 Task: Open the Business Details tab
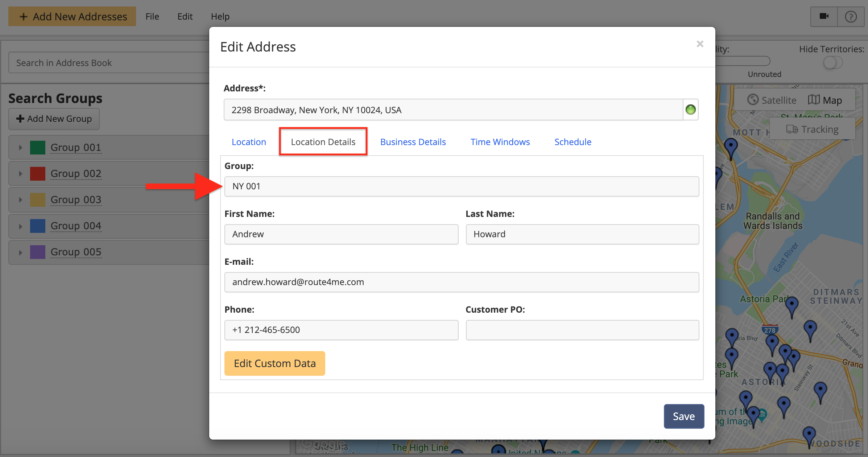point(413,142)
